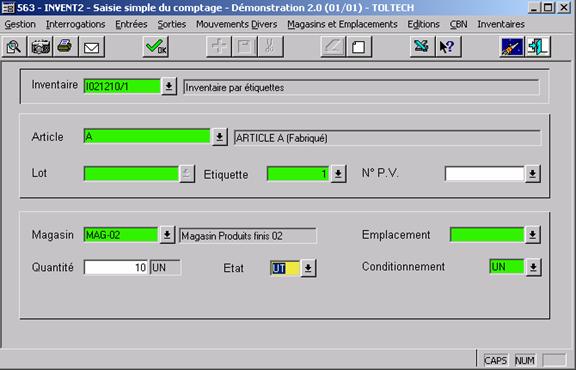Validate with the green checkmark OK icon
This screenshot has height=370, width=576.
[156, 47]
